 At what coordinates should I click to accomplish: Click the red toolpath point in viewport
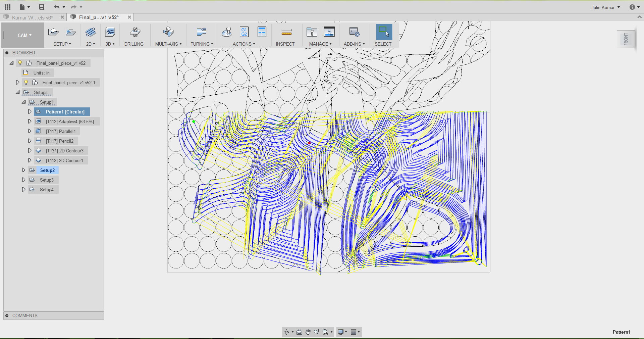(x=309, y=143)
